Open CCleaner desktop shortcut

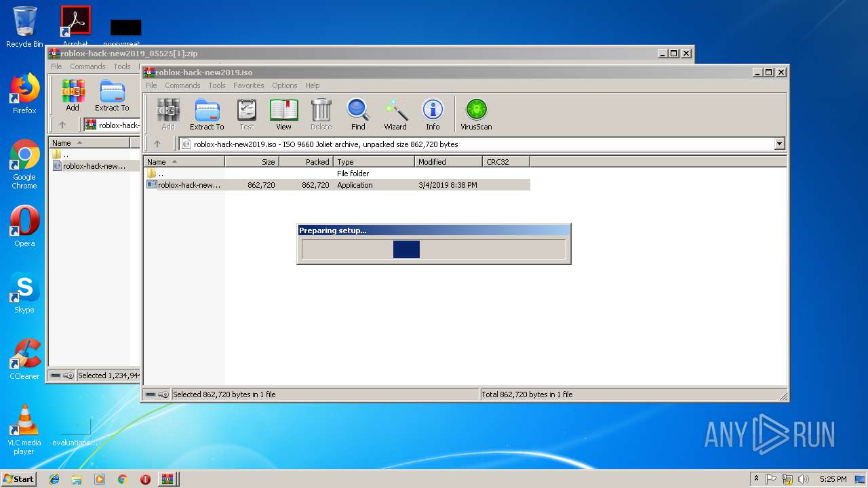pyautogui.click(x=24, y=359)
